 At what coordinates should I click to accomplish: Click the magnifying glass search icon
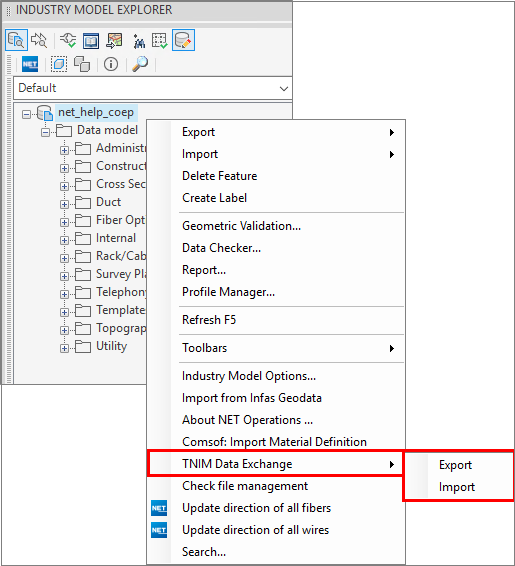point(140,64)
